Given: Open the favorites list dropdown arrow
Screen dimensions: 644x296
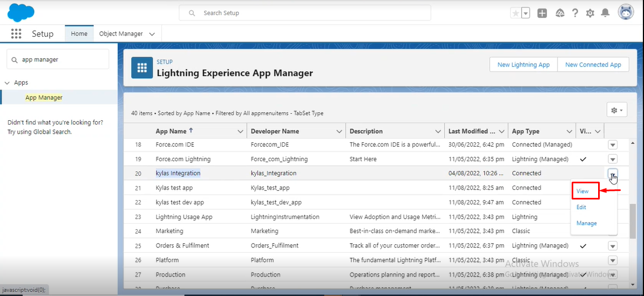Looking at the screenshot, I should (526, 13).
